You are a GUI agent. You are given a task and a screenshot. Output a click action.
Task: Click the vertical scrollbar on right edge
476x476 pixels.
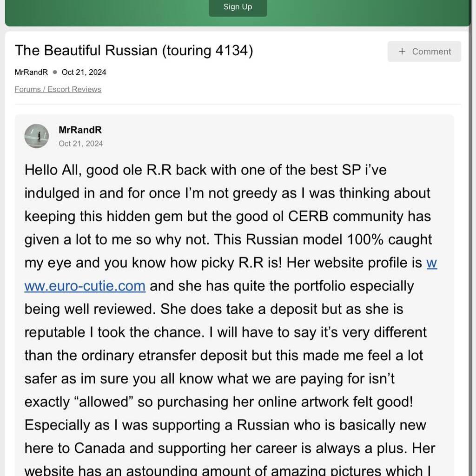click(473, 238)
